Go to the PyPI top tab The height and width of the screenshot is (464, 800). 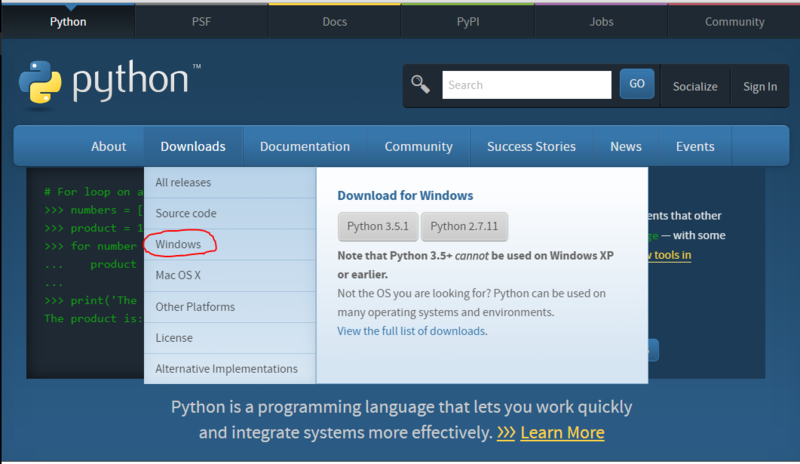(468, 21)
